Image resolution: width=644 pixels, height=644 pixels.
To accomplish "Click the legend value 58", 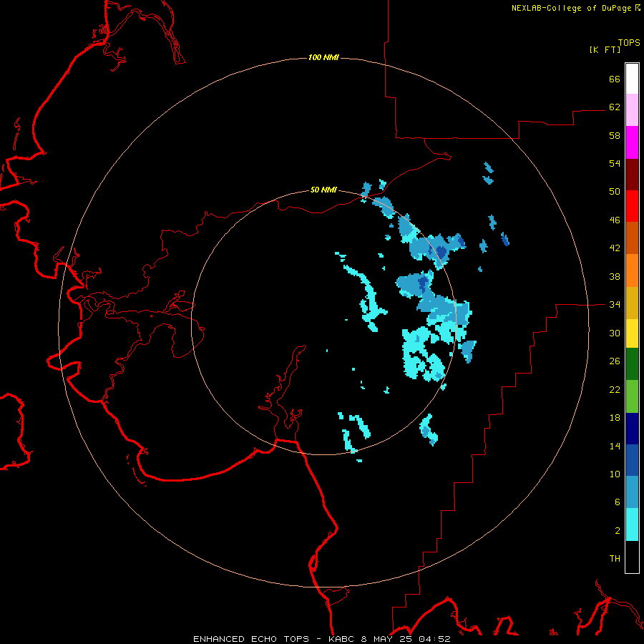I will point(615,135).
